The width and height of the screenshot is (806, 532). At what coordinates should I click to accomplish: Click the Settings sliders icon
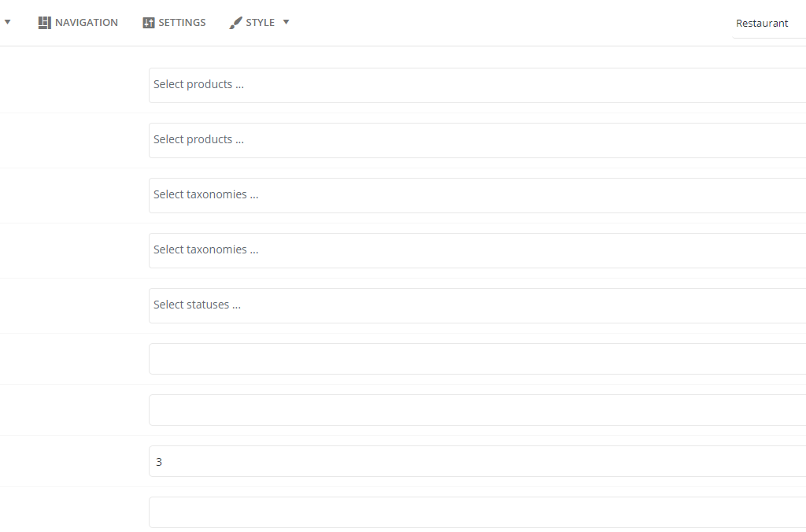click(149, 23)
